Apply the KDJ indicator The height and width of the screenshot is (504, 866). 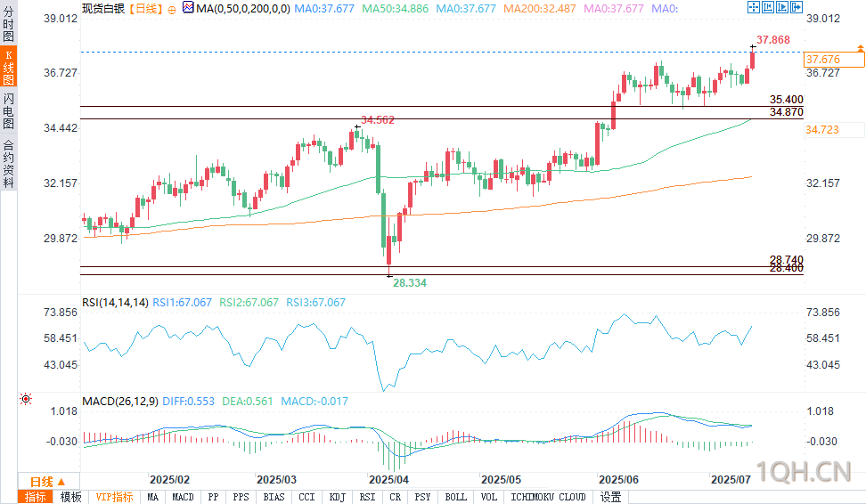[x=337, y=497]
